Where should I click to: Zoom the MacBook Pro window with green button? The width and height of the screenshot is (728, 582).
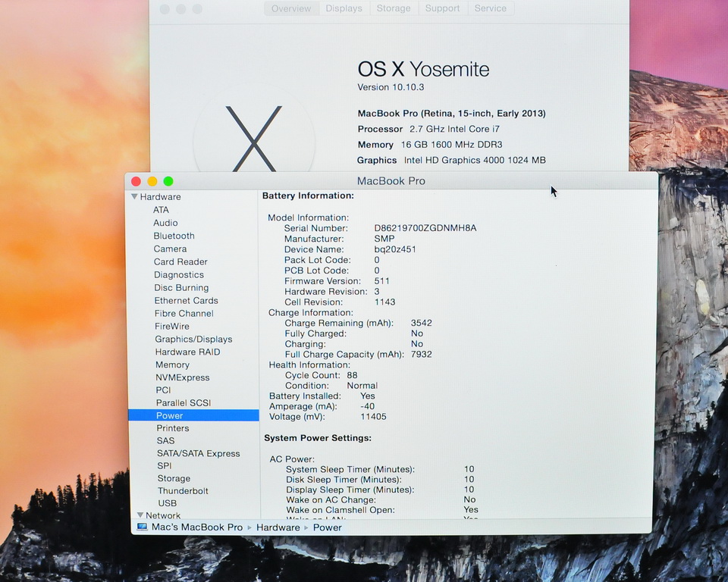(168, 181)
